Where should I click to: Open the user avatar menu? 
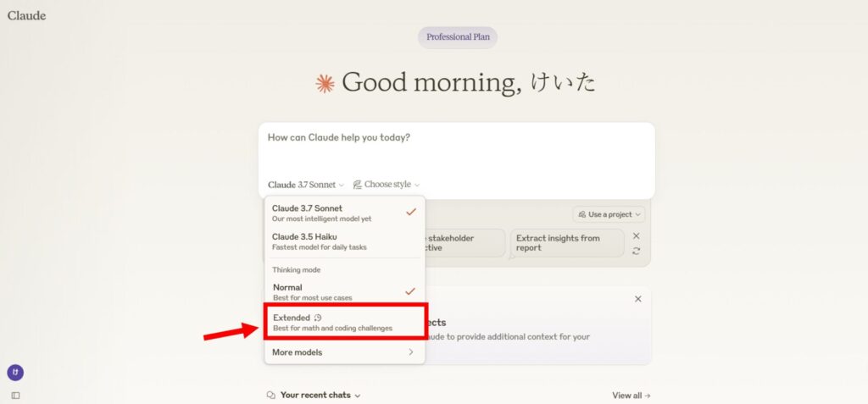point(15,373)
